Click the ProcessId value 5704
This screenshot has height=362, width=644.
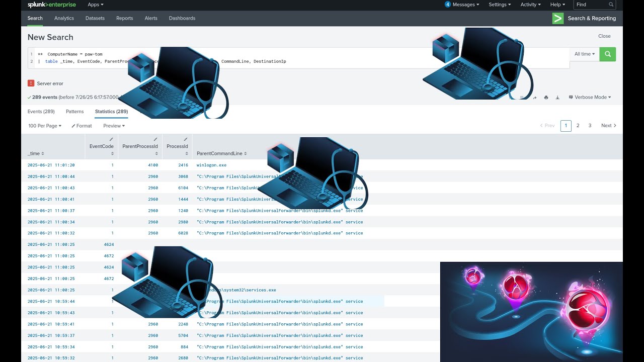click(183, 335)
